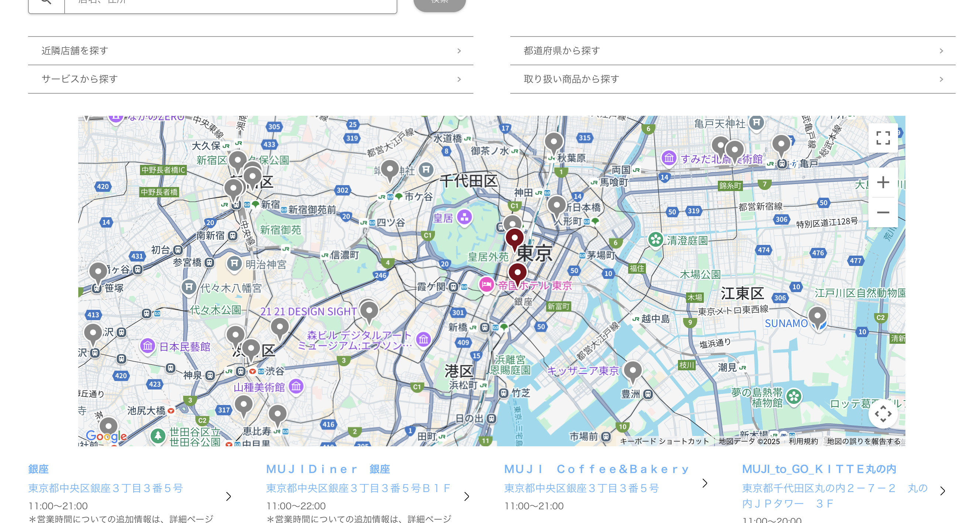
Task: Click inside the store search input field
Action: click(x=228, y=2)
